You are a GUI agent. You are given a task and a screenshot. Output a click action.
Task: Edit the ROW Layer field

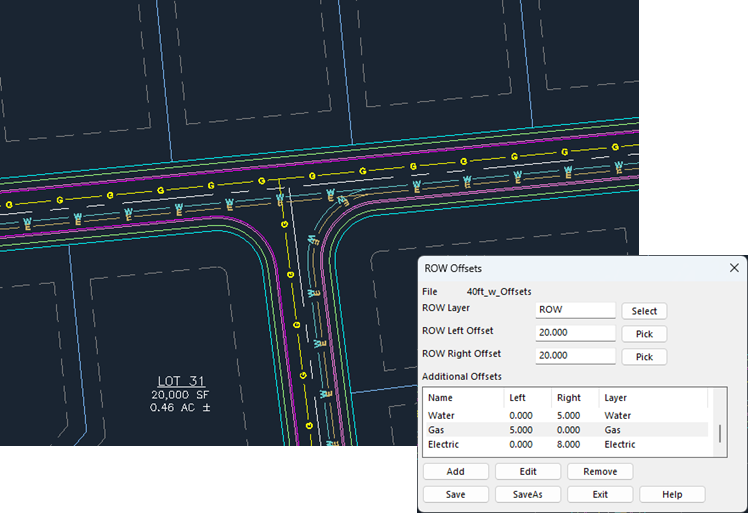pyautogui.click(x=575, y=310)
